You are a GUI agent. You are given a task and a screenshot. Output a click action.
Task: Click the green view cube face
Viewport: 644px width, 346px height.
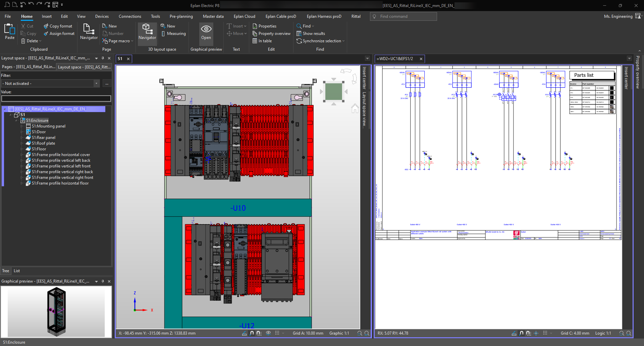click(333, 91)
